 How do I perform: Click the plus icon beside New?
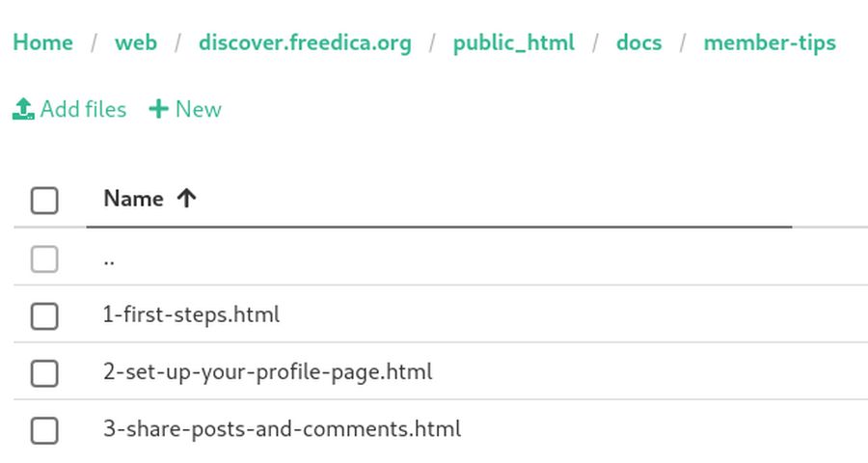coord(158,110)
